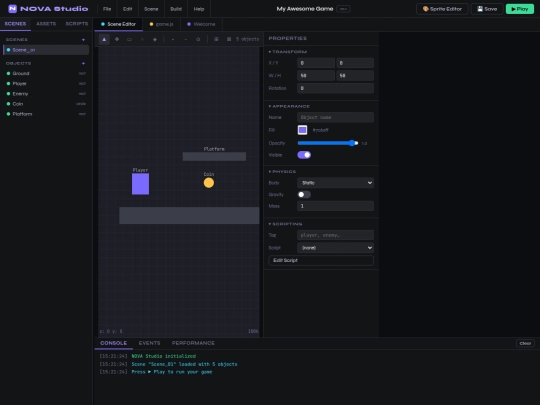Switch to the Events bottom tab

(x=149, y=343)
